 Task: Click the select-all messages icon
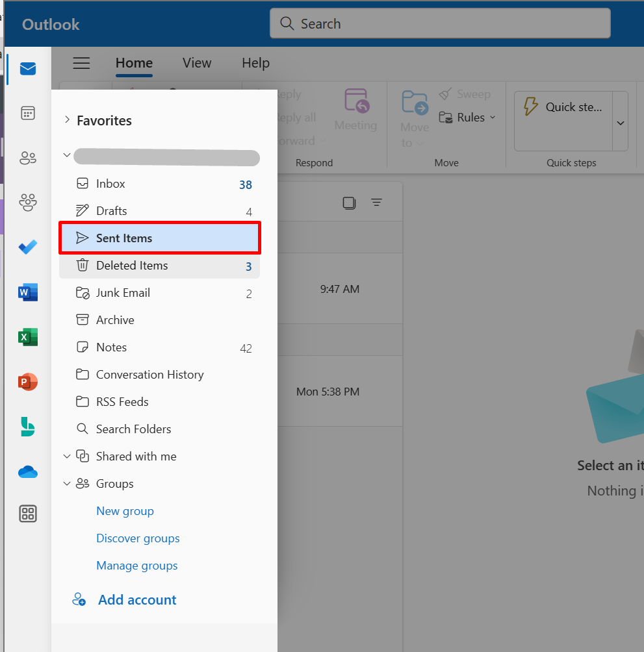pyautogui.click(x=350, y=203)
